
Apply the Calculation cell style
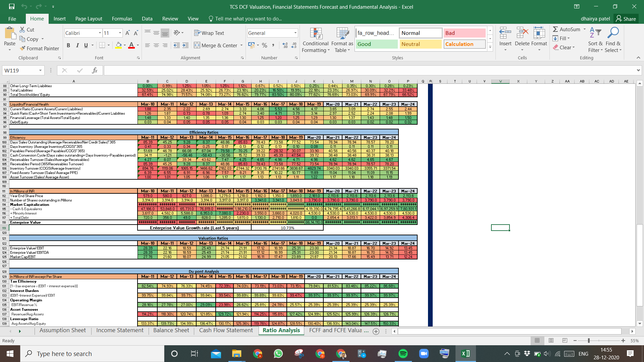(x=464, y=44)
